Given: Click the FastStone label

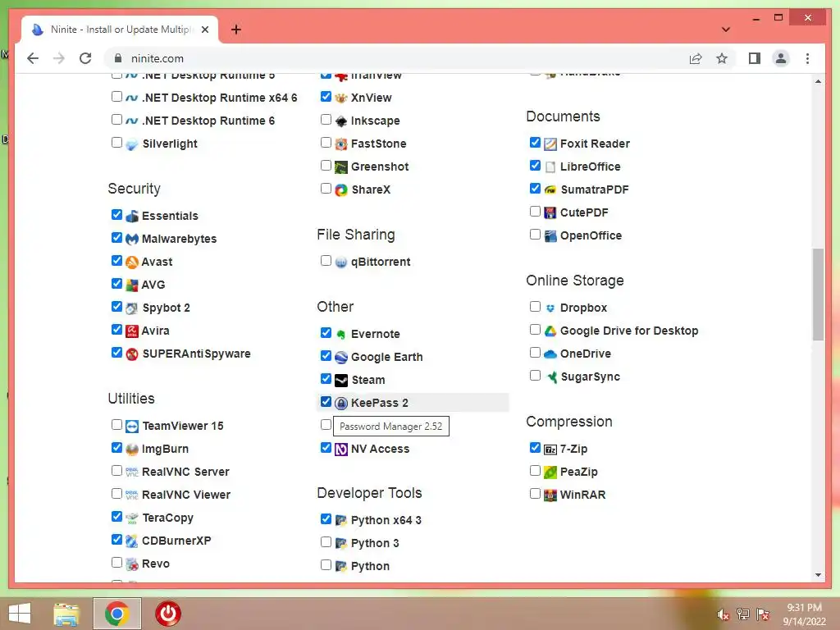Looking at the screenshot, I should pos(379,144).
